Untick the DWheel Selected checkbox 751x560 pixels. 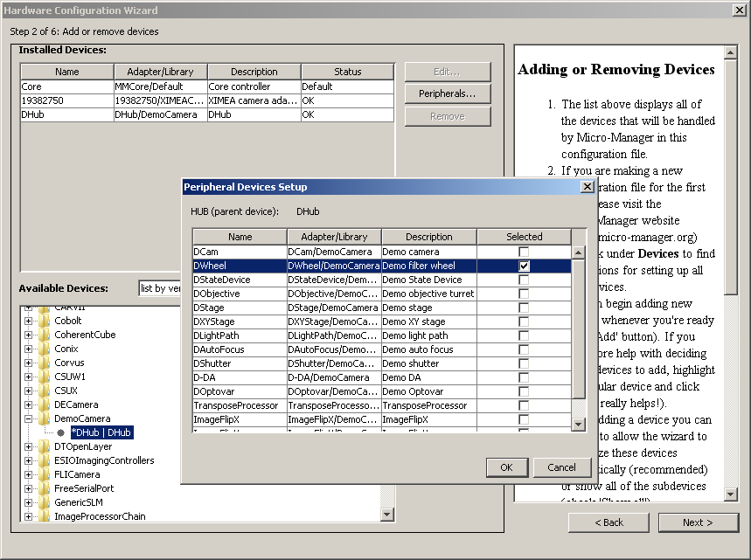click(x=524, y=266)
